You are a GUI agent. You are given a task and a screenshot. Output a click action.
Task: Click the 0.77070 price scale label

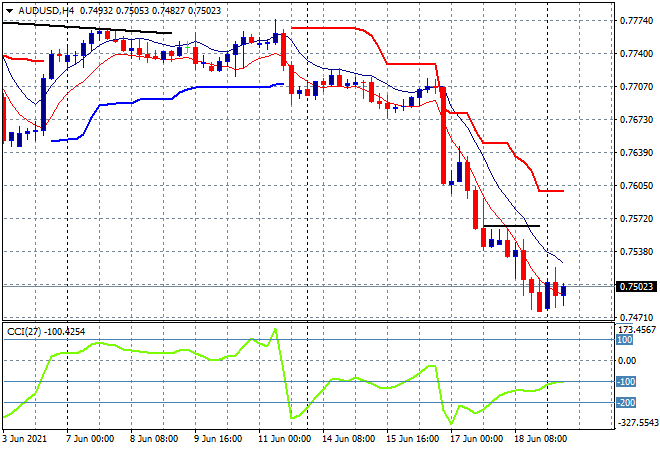click(636, 87)
